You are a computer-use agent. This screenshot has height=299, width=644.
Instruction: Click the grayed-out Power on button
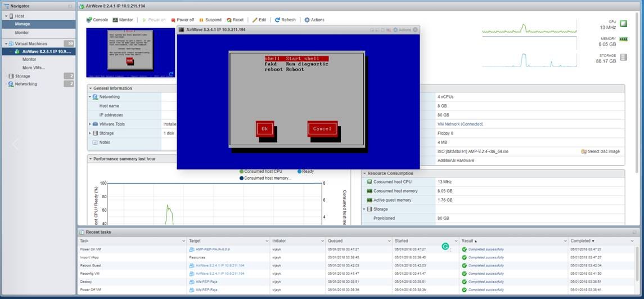[154, 20]
